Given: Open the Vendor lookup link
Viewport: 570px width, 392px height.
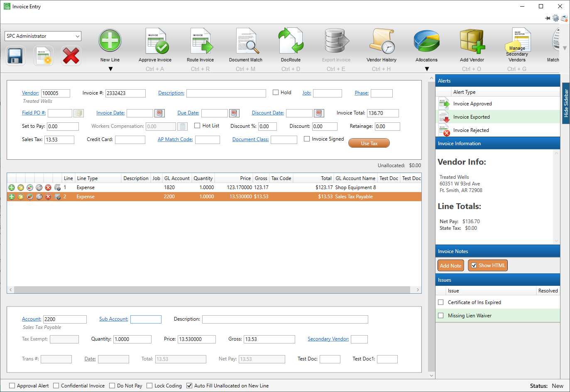Looking at the screenshot, I should coord(30,93).
